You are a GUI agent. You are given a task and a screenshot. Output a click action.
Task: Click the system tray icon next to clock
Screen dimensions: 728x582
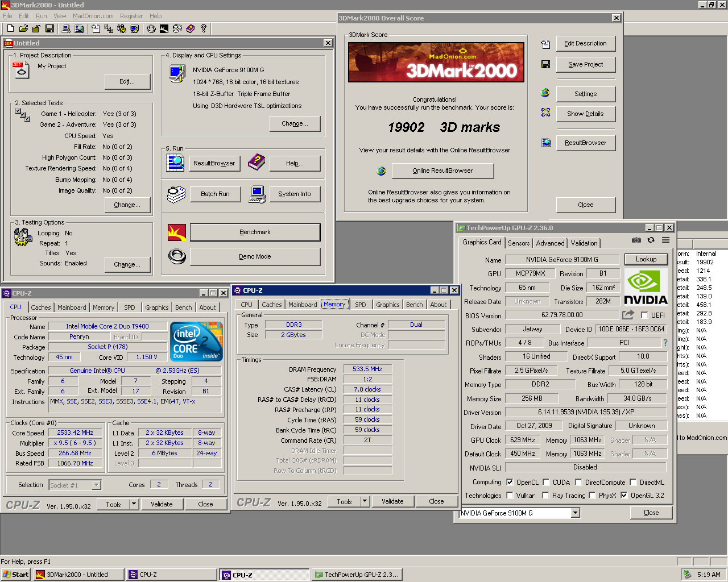pos(687,575)
